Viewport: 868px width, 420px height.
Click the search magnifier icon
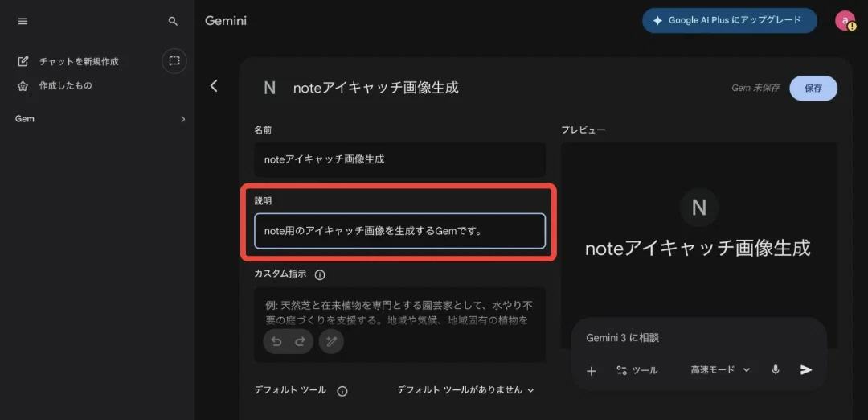point(174,21)
